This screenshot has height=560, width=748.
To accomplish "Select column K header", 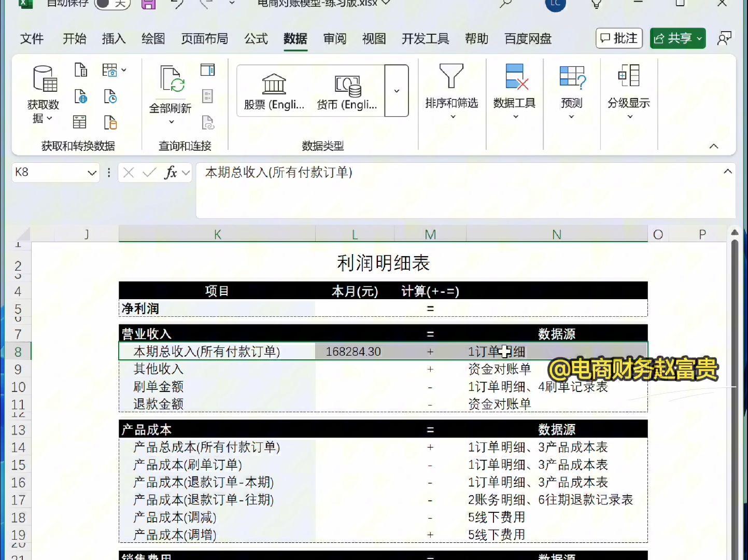I will [217, 234].
